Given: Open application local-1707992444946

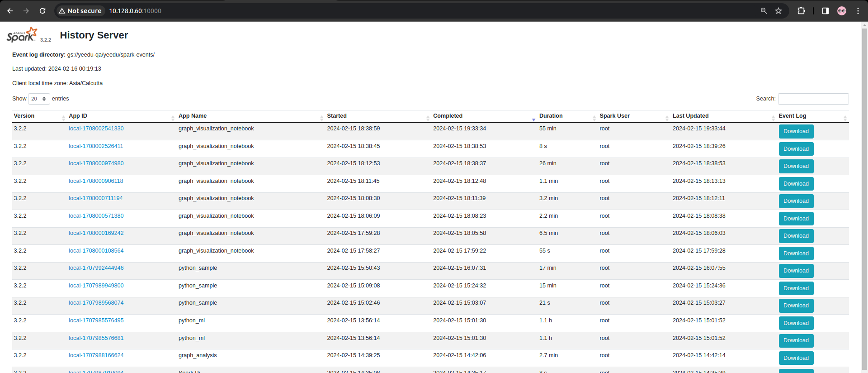Looking at the screenshot, I should pyautogui.click(x=96, y=268).
